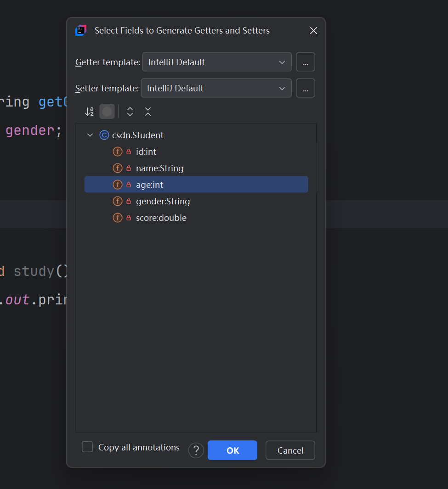This screenshot has width=448, height=489.
Task: Click field icon beside name:String
Action: pos(117,168)
